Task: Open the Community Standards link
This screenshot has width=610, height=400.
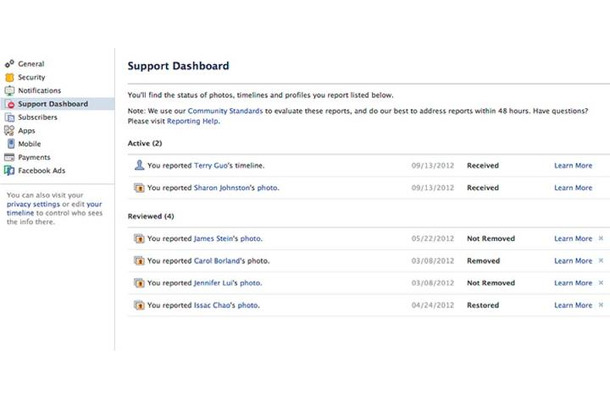Action: pyautogui.click(x=225, y=111)
